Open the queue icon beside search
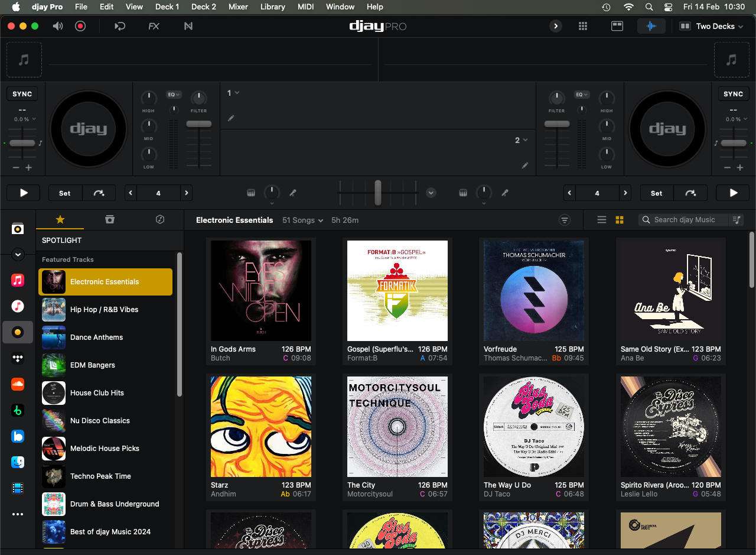 tap(737, 220)
